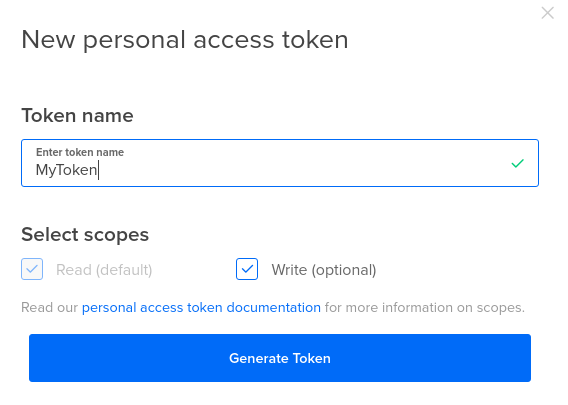Click the faded check mark inside the Read box
568x405 pixels.
[32, 269]
